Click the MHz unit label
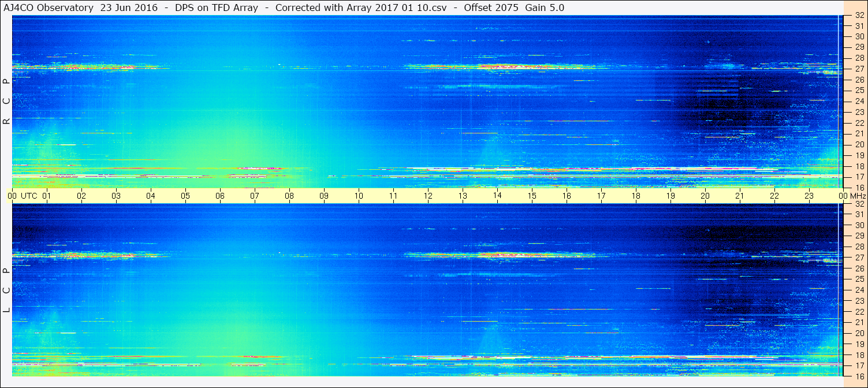The width and height of the screenshot is (868, 388). (x=858, y=196)
